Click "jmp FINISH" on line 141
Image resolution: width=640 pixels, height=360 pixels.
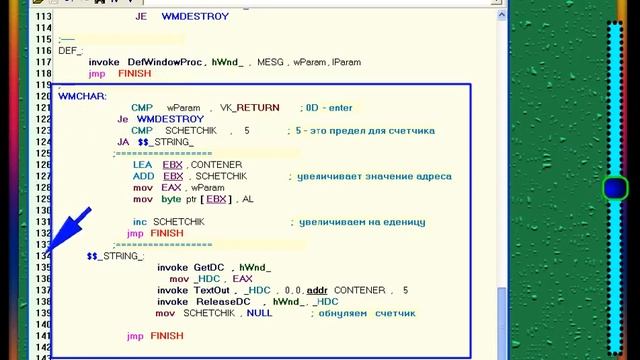click(x=155, y=336)
